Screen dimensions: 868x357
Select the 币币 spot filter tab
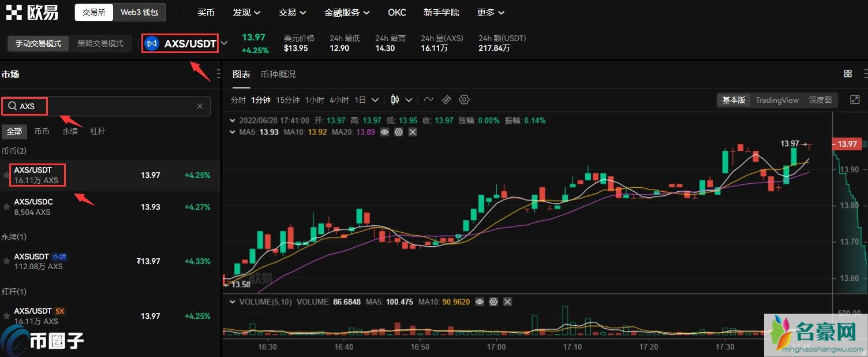42,131
